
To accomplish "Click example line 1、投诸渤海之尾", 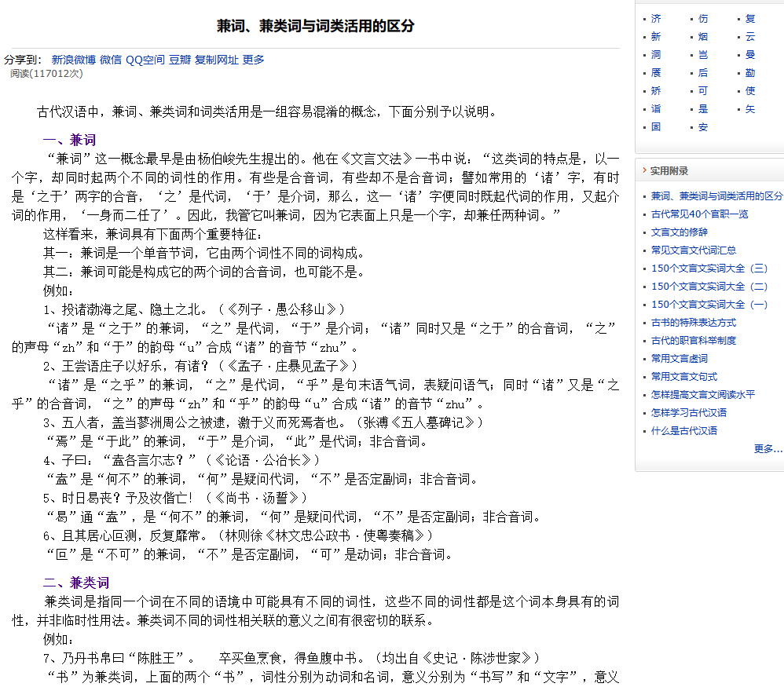I will (x=194, y=310).
